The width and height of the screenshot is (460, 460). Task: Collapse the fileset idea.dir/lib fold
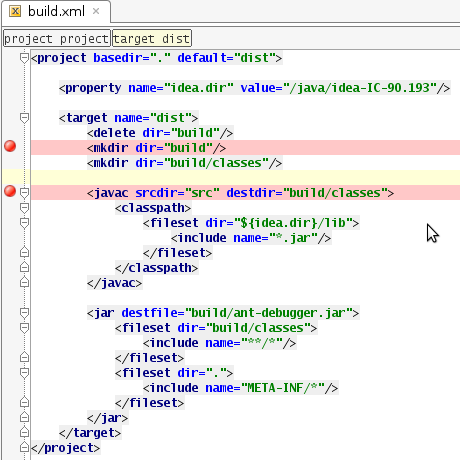point(24,223)
